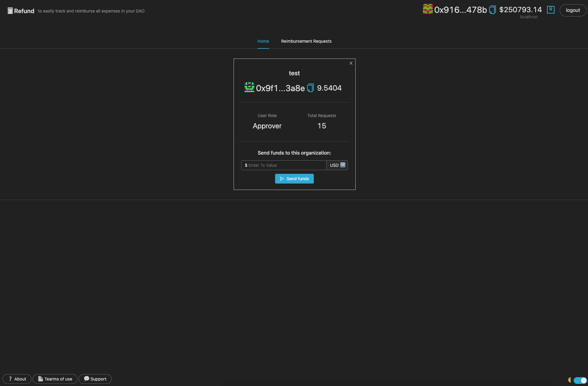
Task: Select the Home tab
Action: tap(263, 41)
